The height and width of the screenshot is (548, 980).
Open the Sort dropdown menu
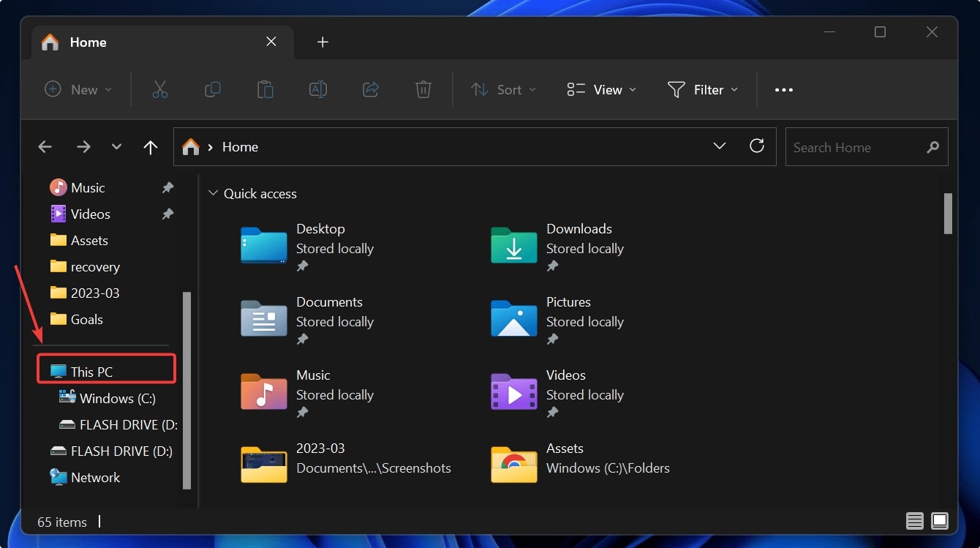[x=503, y=89]
